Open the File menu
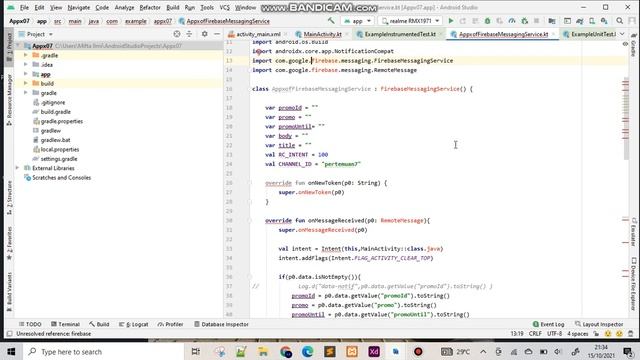640x360 pixels. (24, 7)
